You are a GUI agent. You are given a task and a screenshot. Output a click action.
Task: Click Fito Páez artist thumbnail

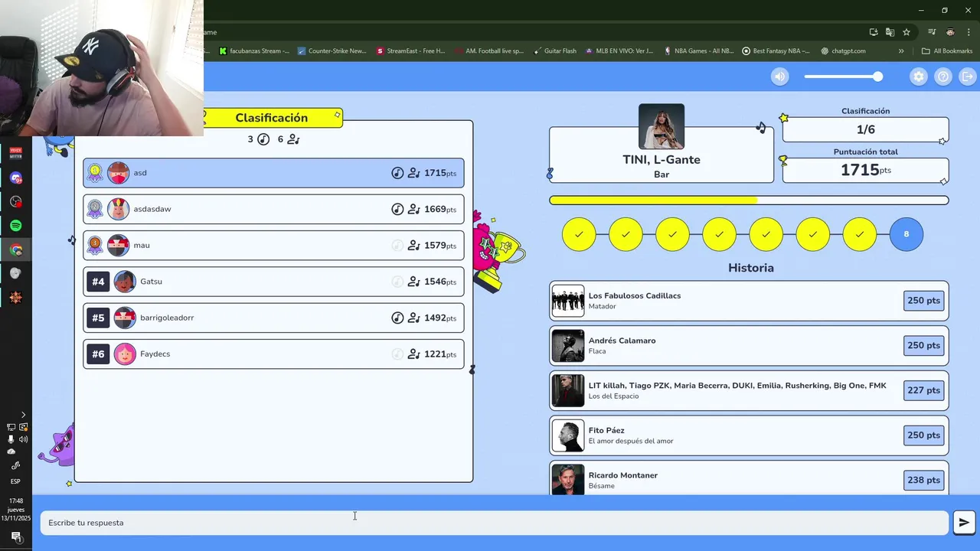tap(568, 436)
